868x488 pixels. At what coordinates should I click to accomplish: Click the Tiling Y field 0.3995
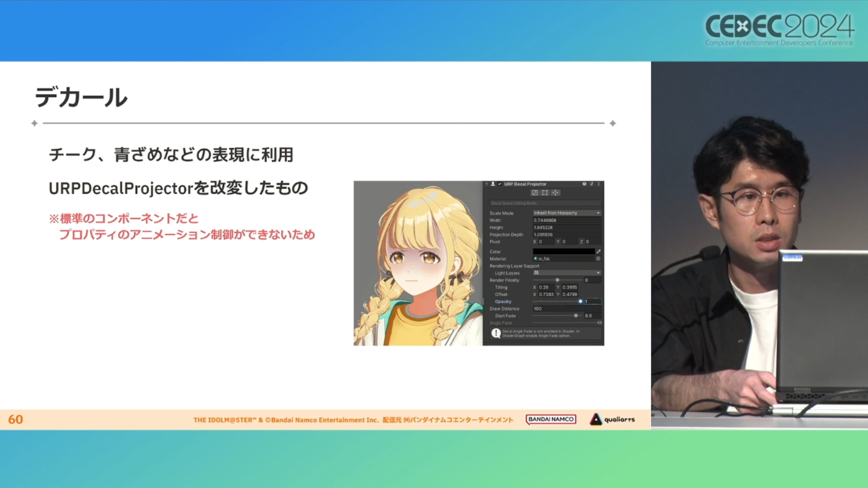570,287
